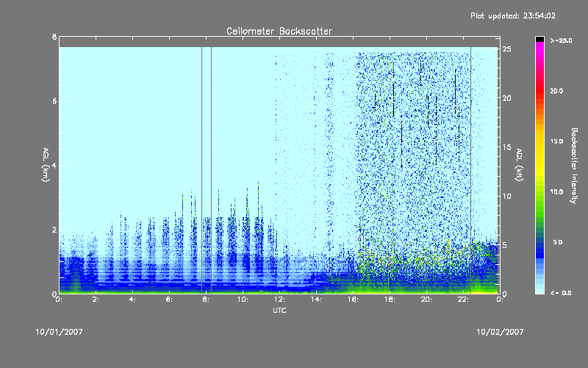Click the gray vertical line just after 8:00
Viewport: 588px width, 368px height.
coord(211,170)
